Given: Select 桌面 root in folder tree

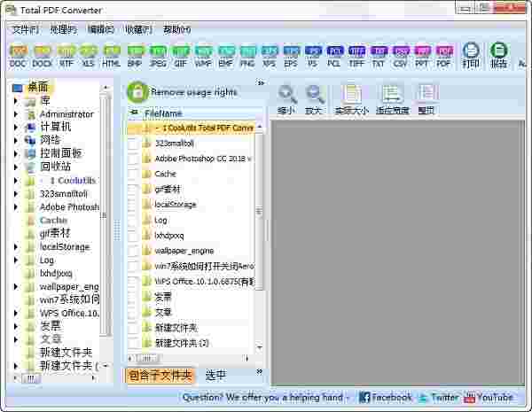Looking at the screenshot, I should point(37,88).
